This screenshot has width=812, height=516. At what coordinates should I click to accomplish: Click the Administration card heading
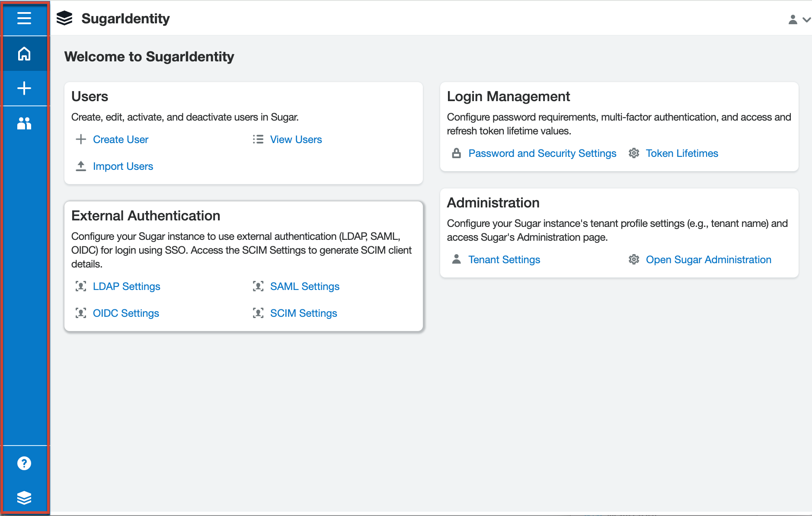pos(493,203)
